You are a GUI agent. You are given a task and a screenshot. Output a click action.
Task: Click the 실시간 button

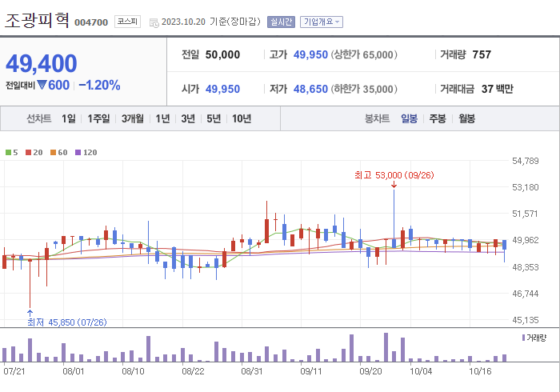[x=281, y=22]
